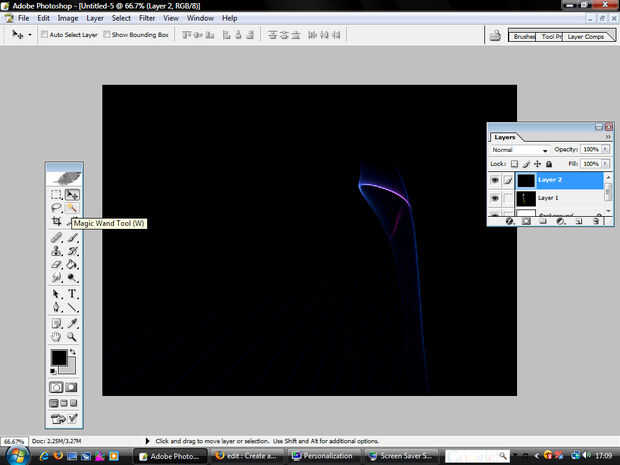Image resolution: width=620 pixels, height=465 pixels.
Task: Select the Rectangular Marquee tool
Action: click(56, 195)
